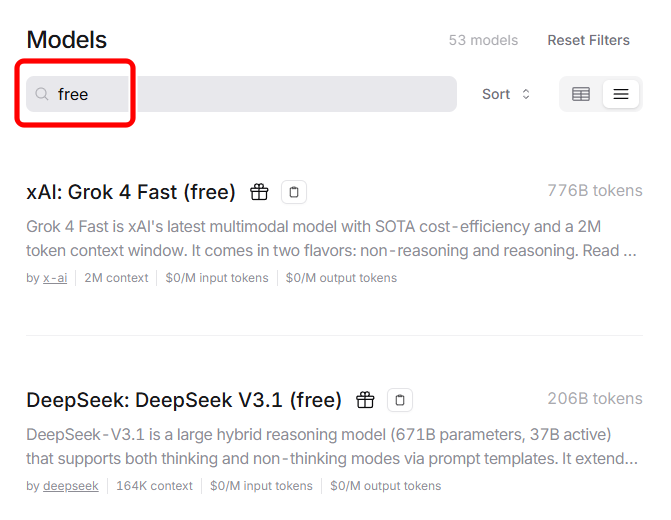
Task: Click the DeepSeek V3.1 description text
Action: point(330,447)
